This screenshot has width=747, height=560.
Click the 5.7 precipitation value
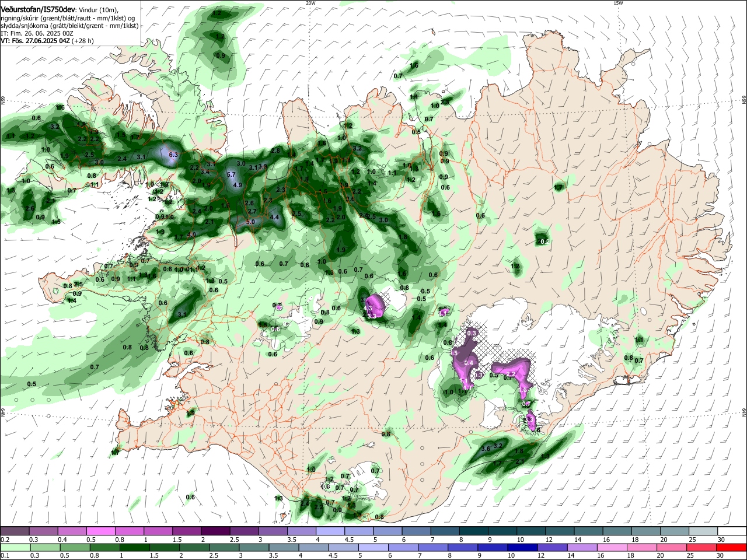click(231, 174)
